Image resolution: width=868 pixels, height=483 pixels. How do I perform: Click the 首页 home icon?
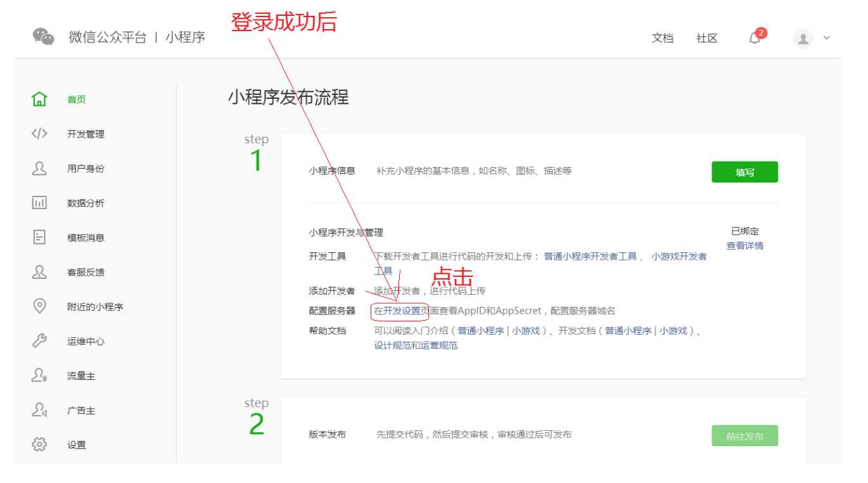point(39,100)
